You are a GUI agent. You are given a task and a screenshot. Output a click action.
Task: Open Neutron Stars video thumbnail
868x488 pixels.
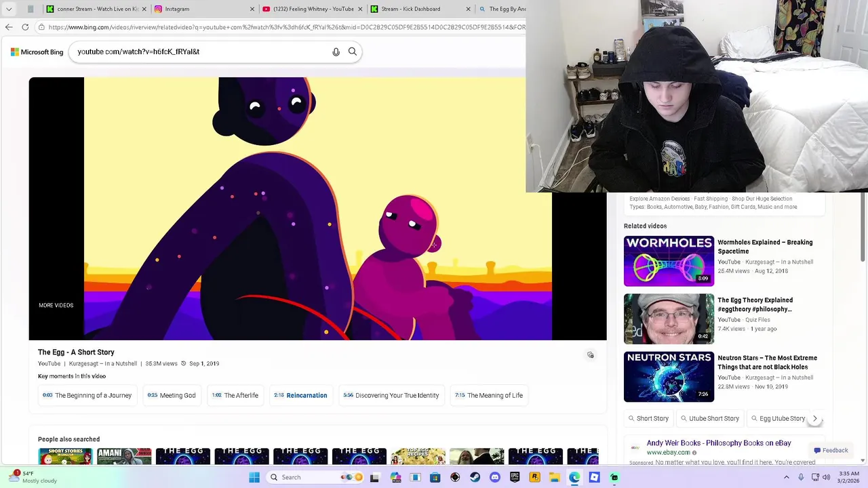point(669,377)
